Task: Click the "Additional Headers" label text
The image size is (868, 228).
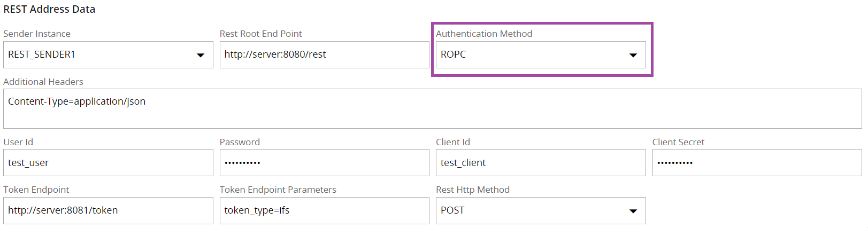Action: [x=43, y=82]
